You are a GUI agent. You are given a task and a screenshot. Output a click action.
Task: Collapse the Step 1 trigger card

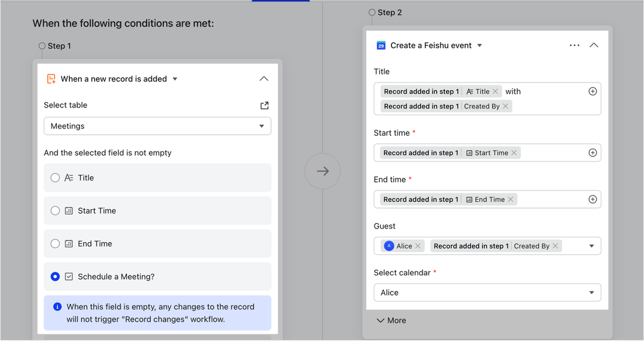(x=264, y=79)
